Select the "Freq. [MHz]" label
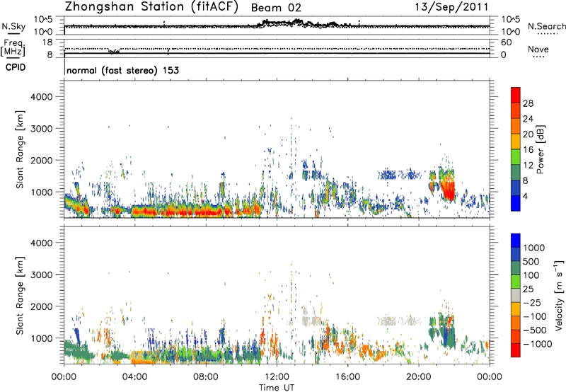Viewport: 566px width, 392px height. pos(13,48)
